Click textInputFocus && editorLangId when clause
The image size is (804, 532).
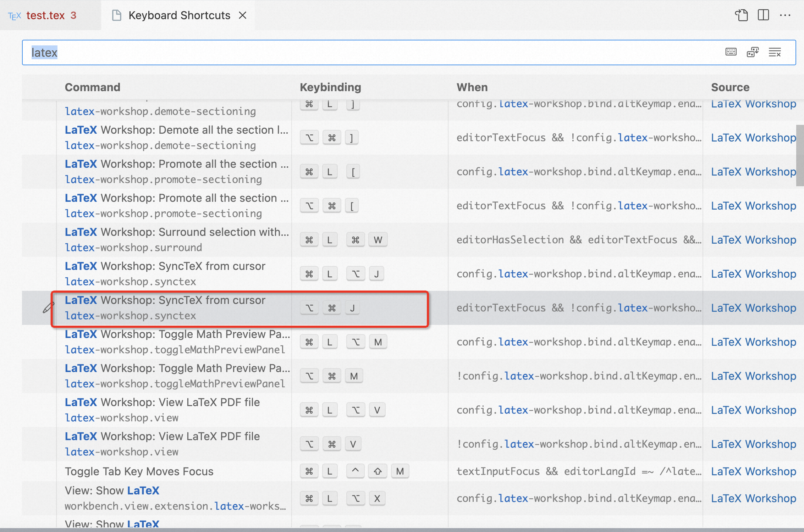[579, 471]
